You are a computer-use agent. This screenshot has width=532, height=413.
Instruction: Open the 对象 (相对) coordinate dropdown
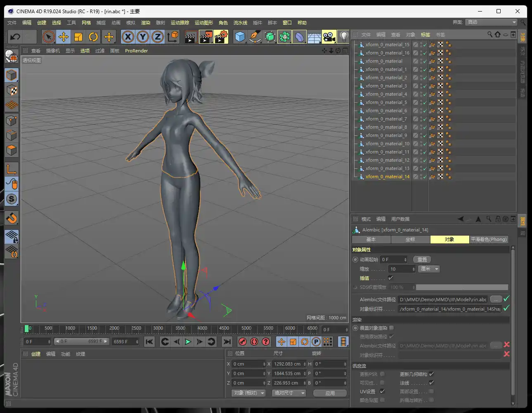tap(248, 393)
